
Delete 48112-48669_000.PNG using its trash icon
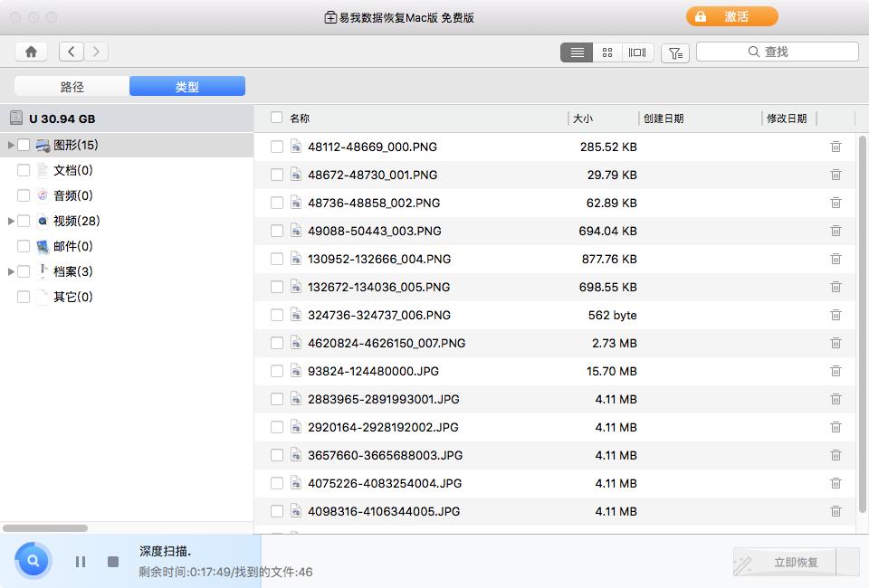[835, 146]
